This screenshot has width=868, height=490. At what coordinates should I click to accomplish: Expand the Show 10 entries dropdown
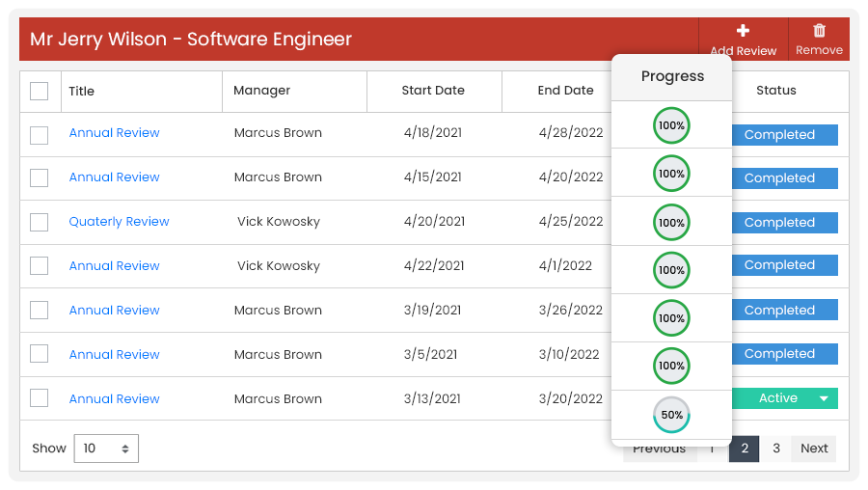pos(106,449)
